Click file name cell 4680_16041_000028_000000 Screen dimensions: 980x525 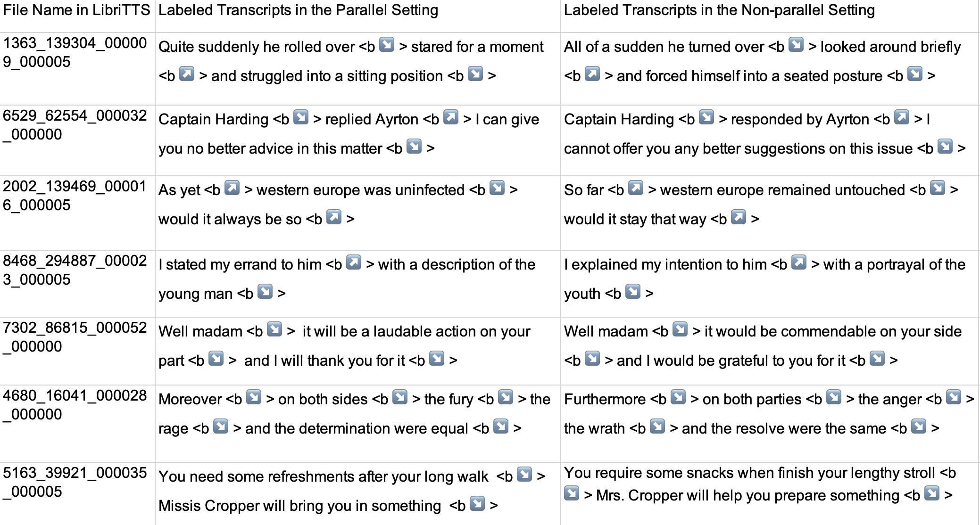pos(75,405)
